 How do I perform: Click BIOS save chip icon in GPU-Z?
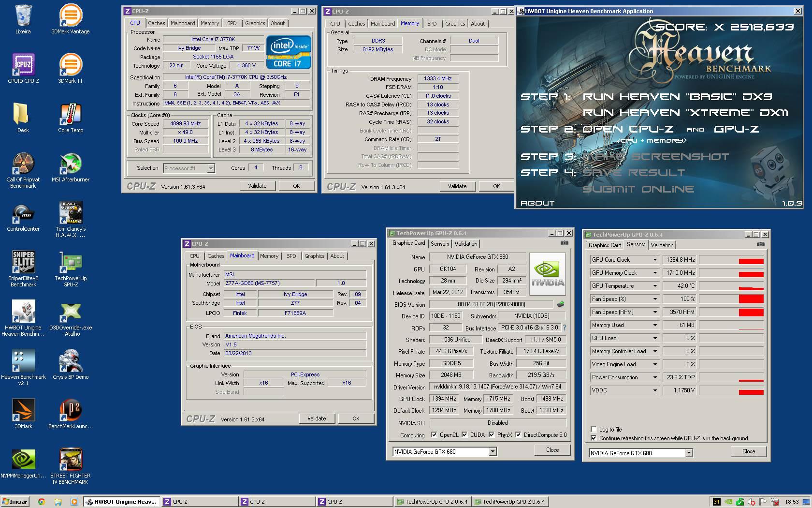[x=561, y=304]
